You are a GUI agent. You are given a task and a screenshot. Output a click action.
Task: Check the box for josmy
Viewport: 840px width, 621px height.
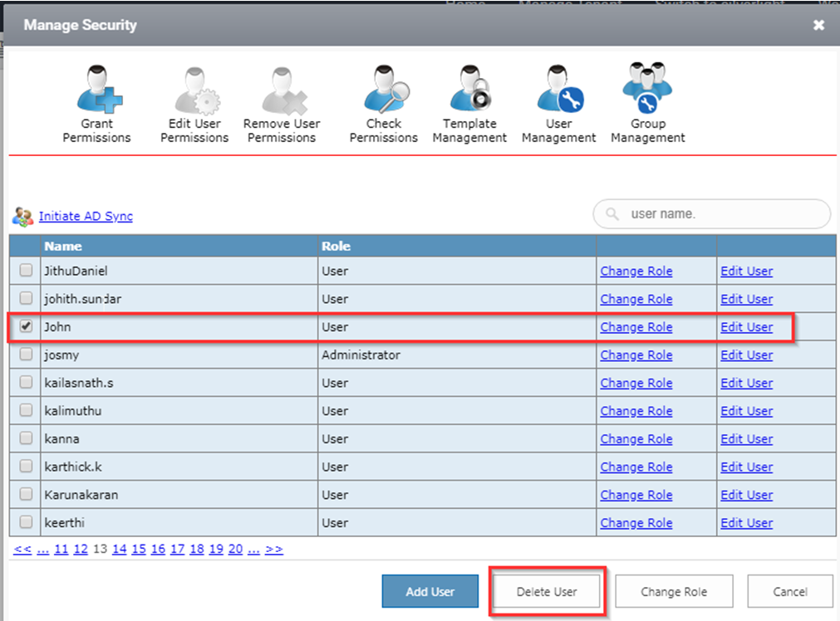click(x=26, y=354)
